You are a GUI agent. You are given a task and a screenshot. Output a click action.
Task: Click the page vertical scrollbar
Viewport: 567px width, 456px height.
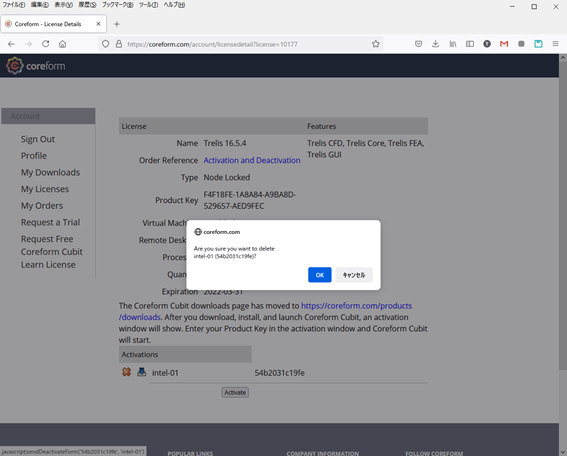(563, 216)
